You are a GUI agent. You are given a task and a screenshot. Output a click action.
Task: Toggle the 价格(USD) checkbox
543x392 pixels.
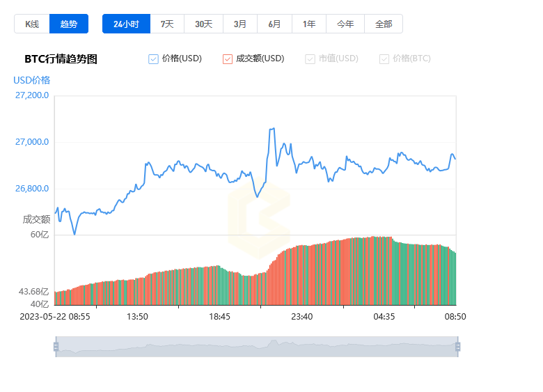pos(154,59)
